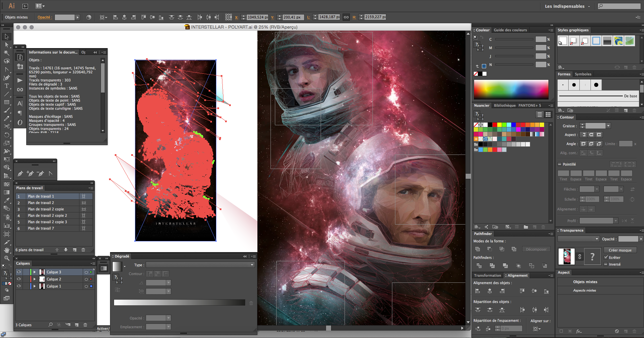Click recolor artwork wheel icon in control bar

click(89, 17)
